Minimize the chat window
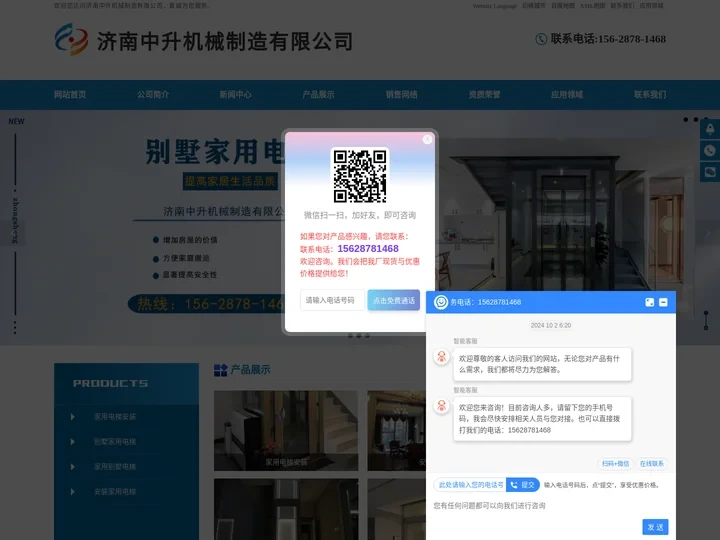This screenshot has height=540, width=720. pyautogui.click(x=663, y=302)
